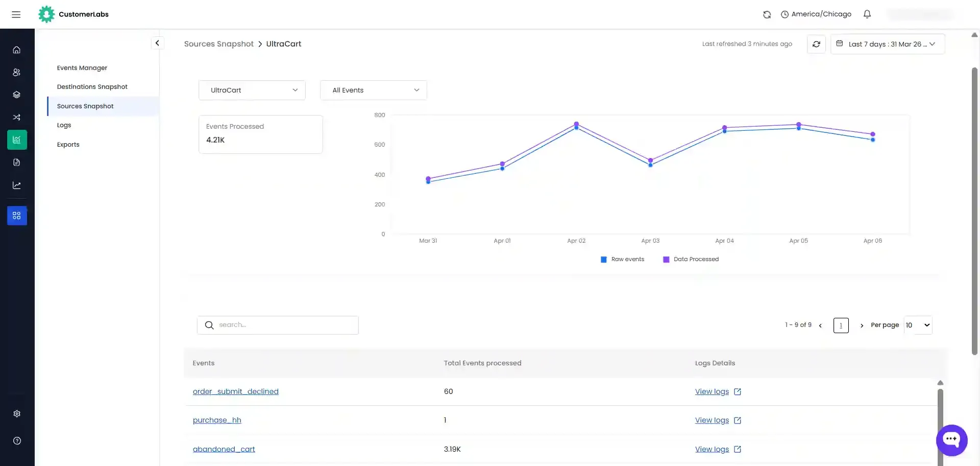Click the page number 1 box
This screenshot has height=466, width=980.
pos(841,325)
